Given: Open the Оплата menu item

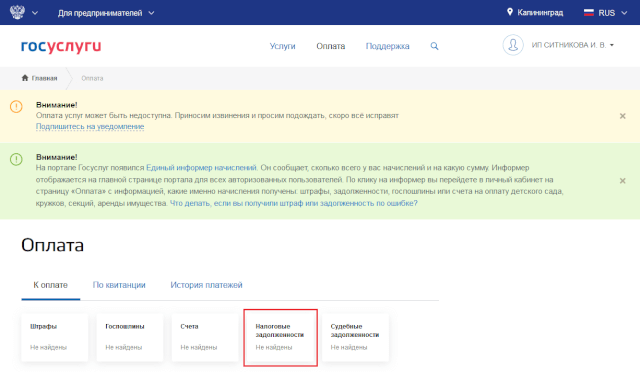Looking at the screenshot, I should click(331, 46).
